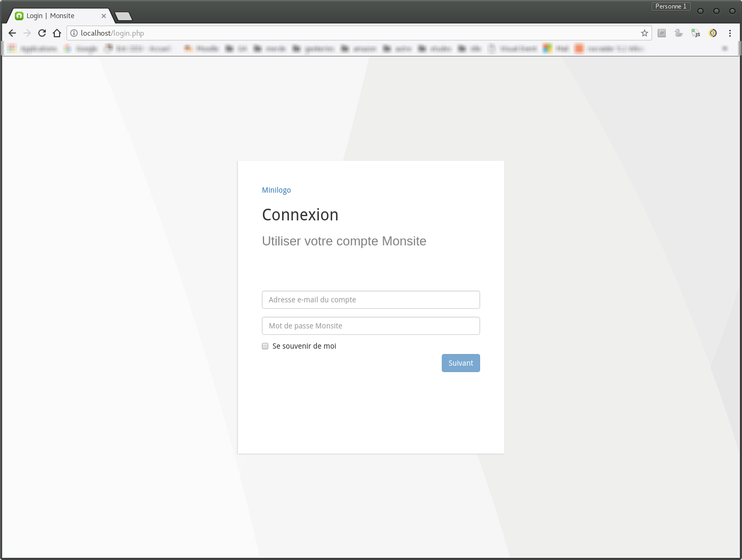Click the Mot de passe Monsite field
This screenshot has width=742, height=560.
point(371,326)
